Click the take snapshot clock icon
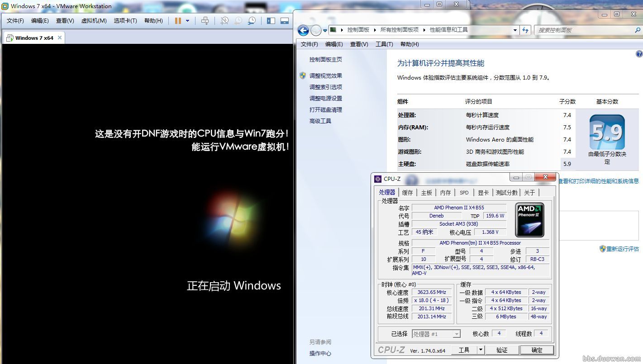Screen dimensions: 643x364 tap(224, 21)
